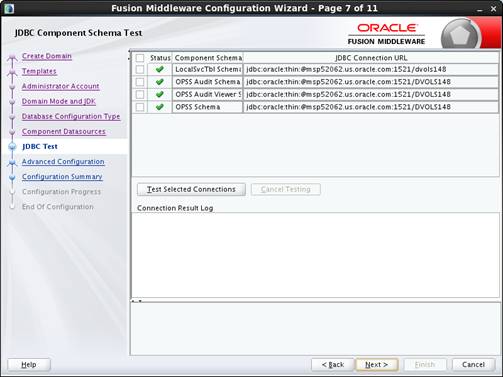This screenshot has height=377, width=503.
Task: Click green check status for LocalSvcTbl Schema
Action: click(160, 69)
